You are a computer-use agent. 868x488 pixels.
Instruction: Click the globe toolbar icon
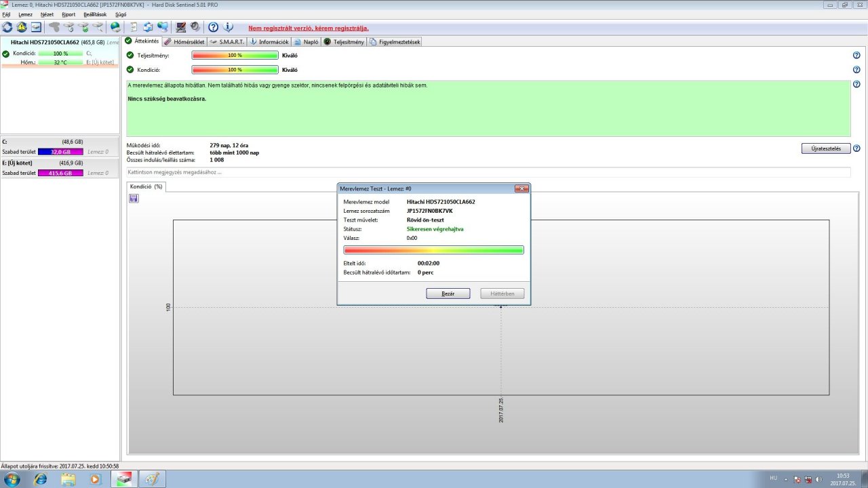tap(115, 27)
